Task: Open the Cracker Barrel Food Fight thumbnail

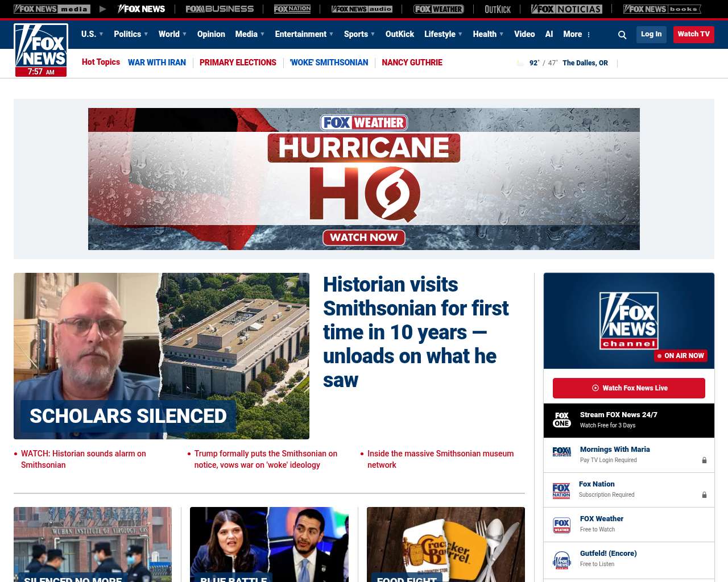Action: tap(446, 544)
